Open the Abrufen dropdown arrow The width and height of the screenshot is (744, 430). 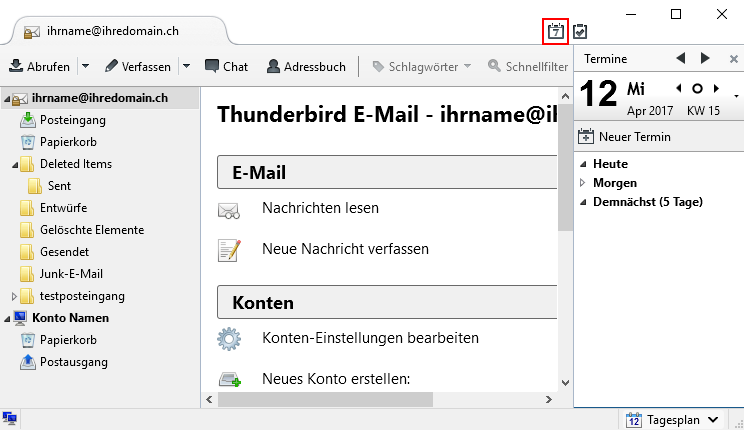click(x=84, y=66)
